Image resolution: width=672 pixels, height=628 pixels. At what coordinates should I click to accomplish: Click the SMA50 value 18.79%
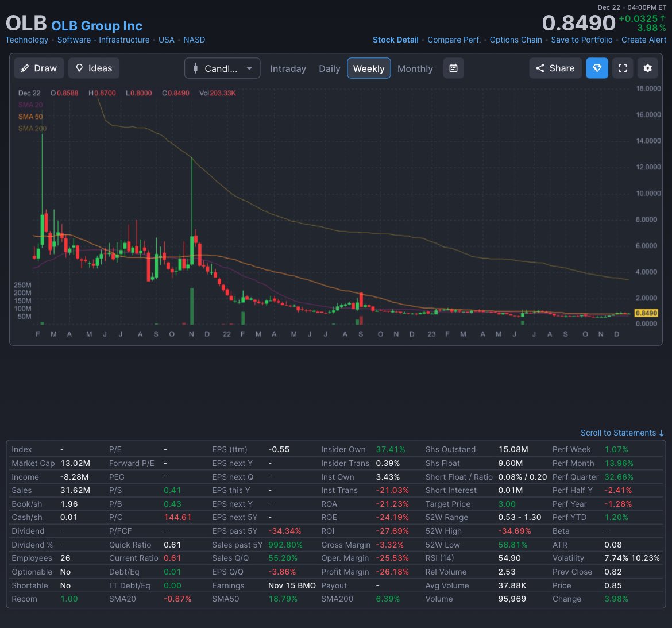(283, 599)
